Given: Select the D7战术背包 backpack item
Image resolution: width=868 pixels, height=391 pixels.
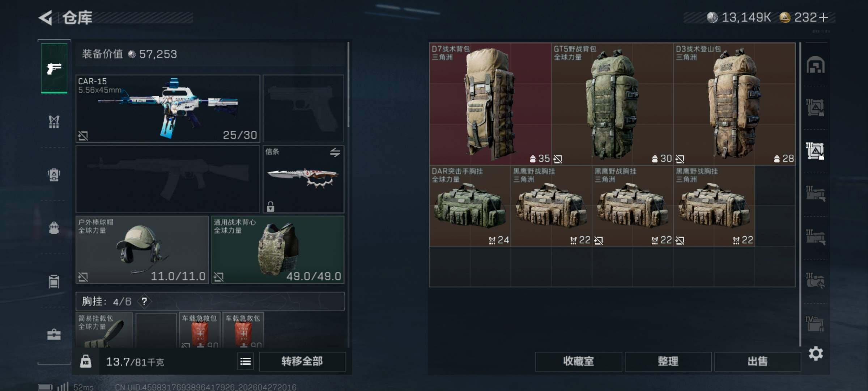Looking at the screenshot, I should 490,104.
